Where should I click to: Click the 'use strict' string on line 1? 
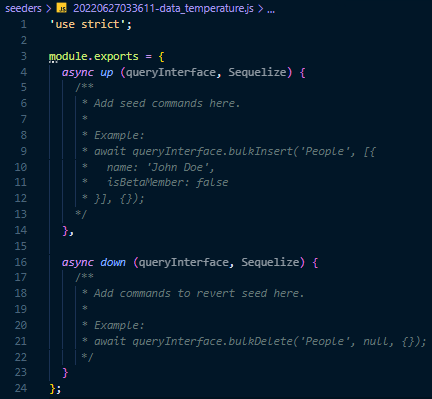tap(88, 24)
